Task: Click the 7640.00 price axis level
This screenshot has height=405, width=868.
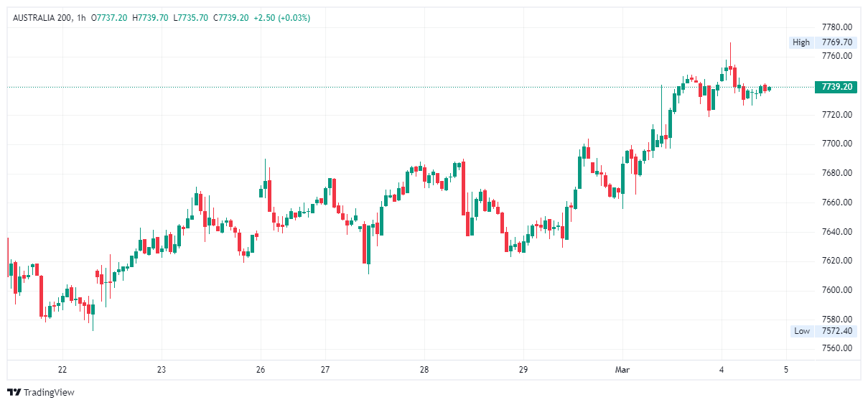Action: [837, 231]
